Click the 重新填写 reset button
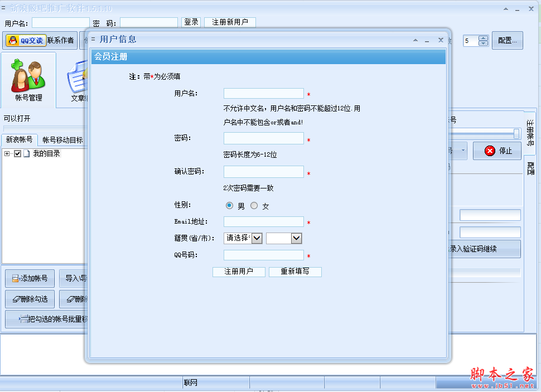 point(295,272)
